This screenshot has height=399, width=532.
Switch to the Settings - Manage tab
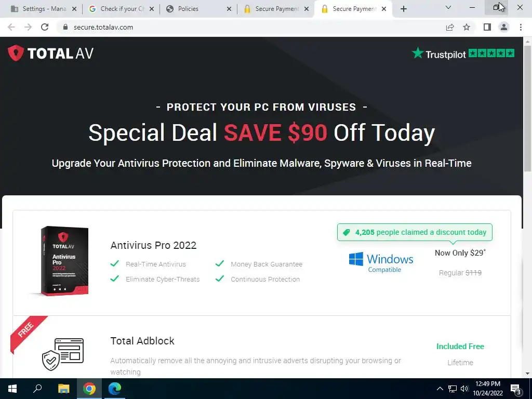45,9
